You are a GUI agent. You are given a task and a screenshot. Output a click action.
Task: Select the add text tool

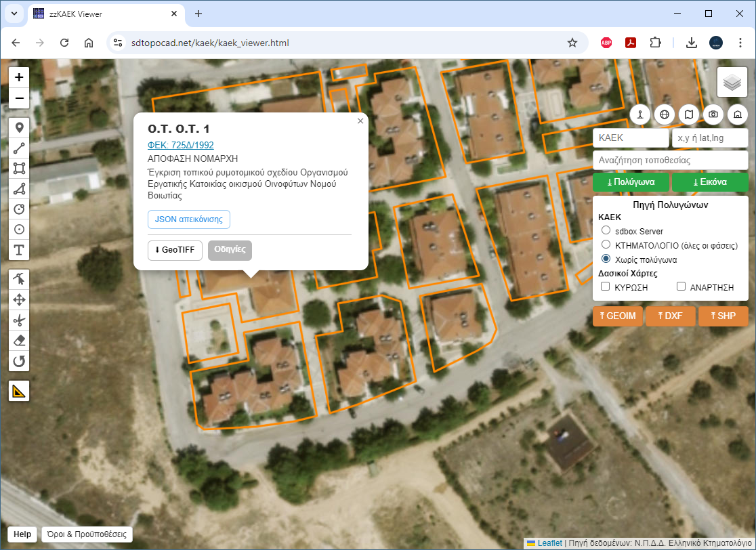[x=19, y=250]
